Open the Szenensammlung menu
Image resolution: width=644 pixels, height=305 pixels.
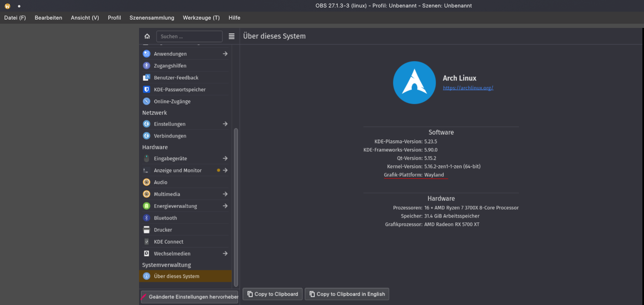152,17
